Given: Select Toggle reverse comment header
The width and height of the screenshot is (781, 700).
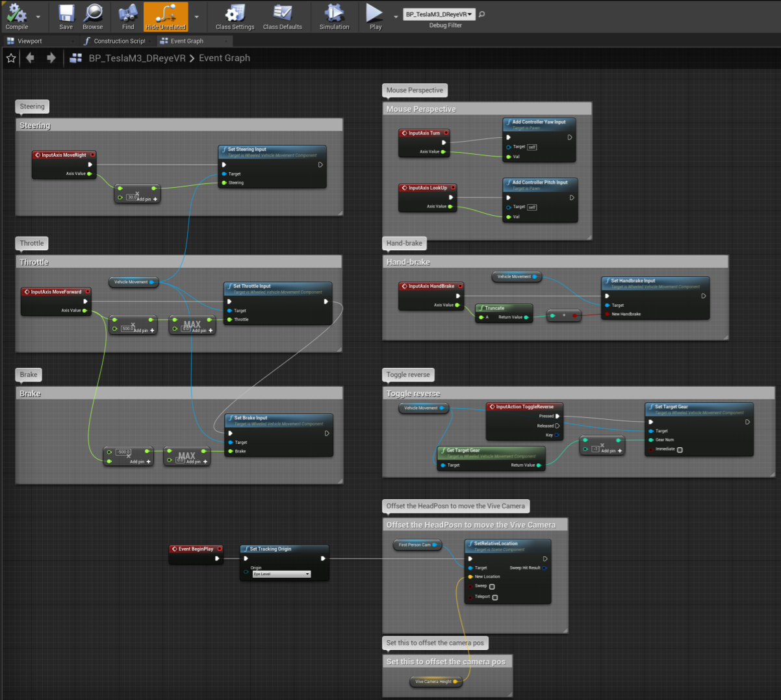Looking at the screenshot, I should tap(579, 393).
